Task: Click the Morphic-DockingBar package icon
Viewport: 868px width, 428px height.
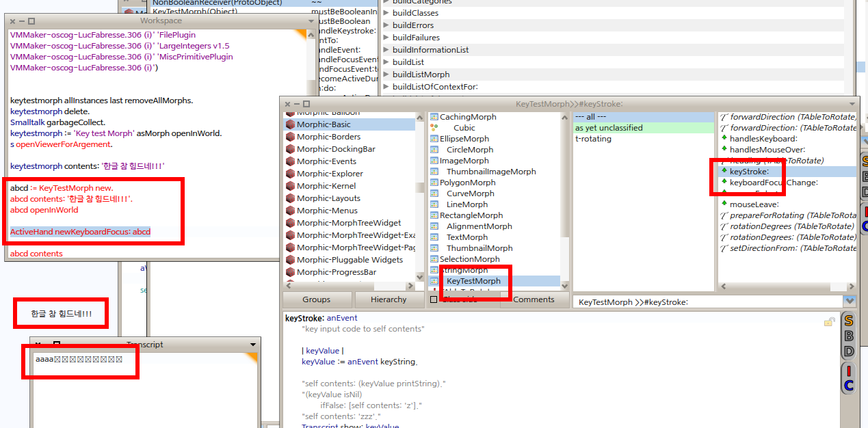Action: [290, 149]
